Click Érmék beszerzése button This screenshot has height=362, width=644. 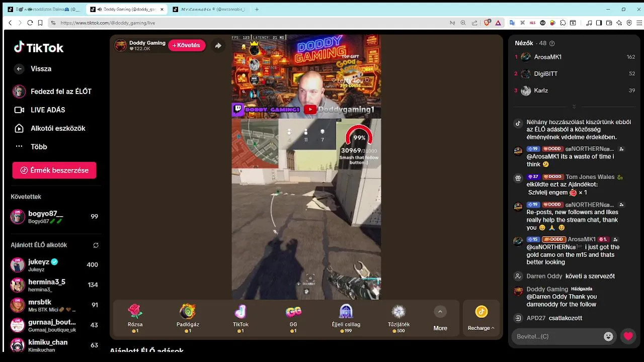(x=54, y=170)
